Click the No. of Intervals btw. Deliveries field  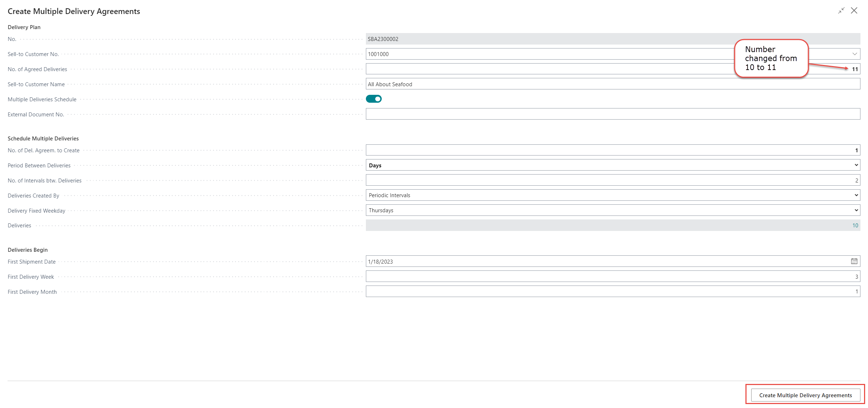tap(612, 180)
